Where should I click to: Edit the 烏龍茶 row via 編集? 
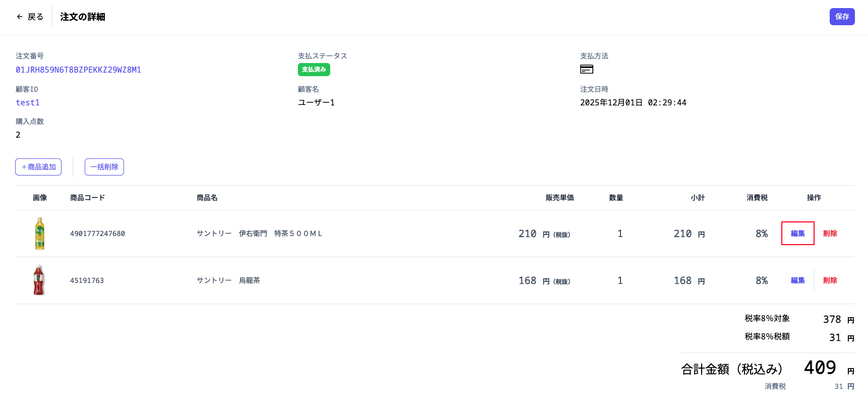coord(798,280)
